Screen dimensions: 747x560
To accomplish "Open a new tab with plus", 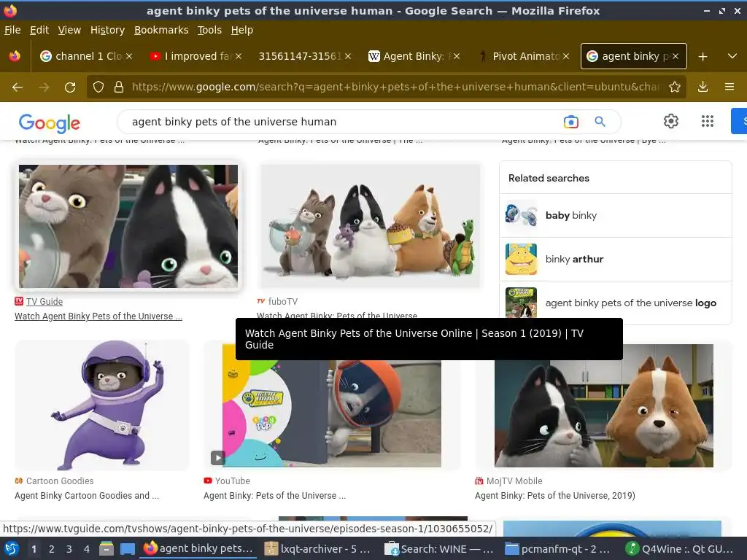I will (703, 56).
